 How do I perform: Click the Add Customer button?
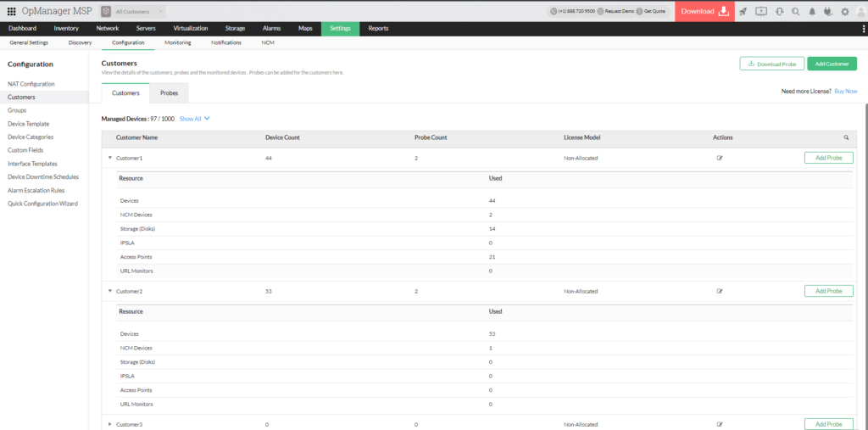(x=832, y=64)
